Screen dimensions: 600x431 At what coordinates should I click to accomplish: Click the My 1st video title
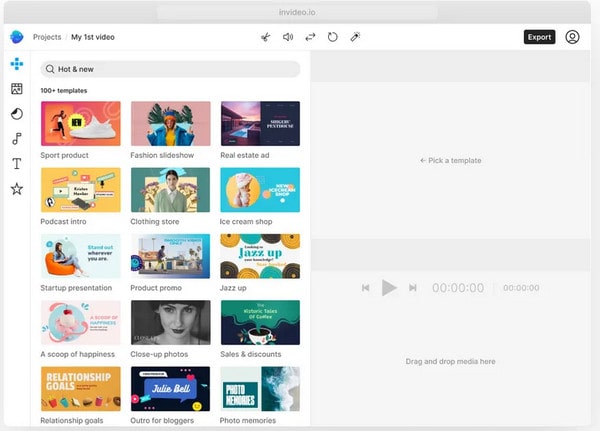click(93, 37)
